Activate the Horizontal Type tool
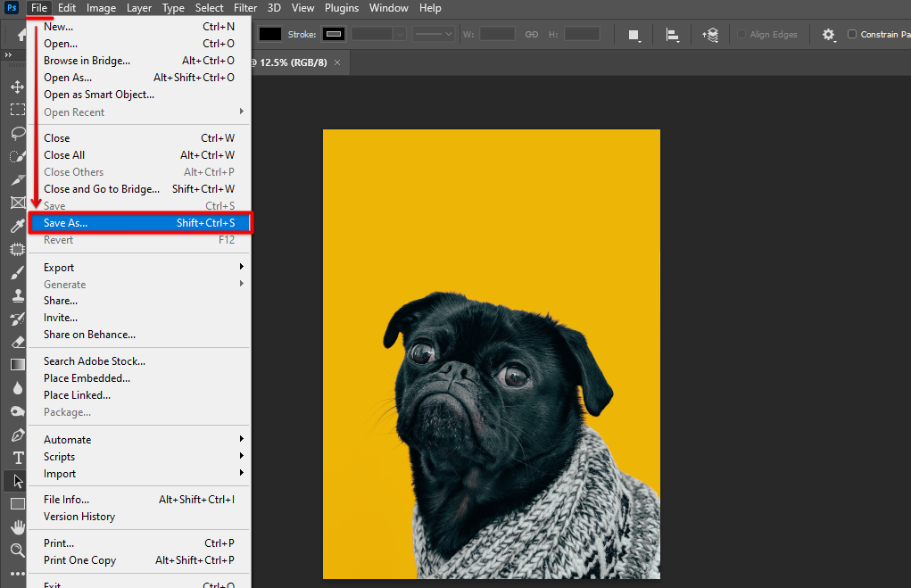 coord(17,458)
